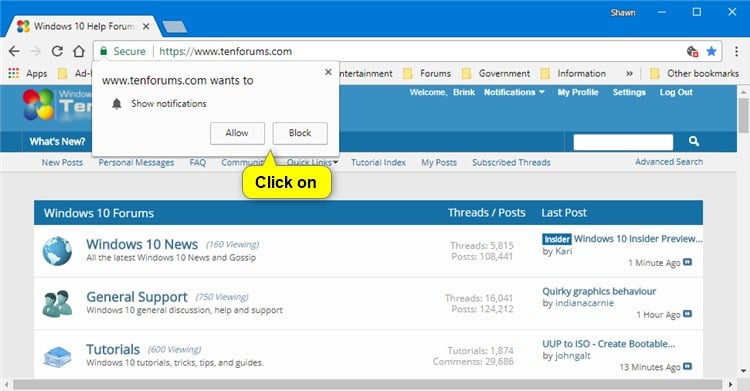This screenshot has width=750, height=391.
Task: Close the notification permission popup
Action: pyautogui.click(x=328, y=72)
